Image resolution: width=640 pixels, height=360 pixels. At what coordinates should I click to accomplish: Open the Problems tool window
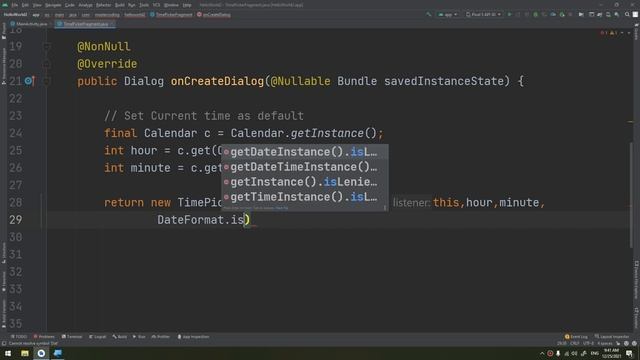click(44, 337)
